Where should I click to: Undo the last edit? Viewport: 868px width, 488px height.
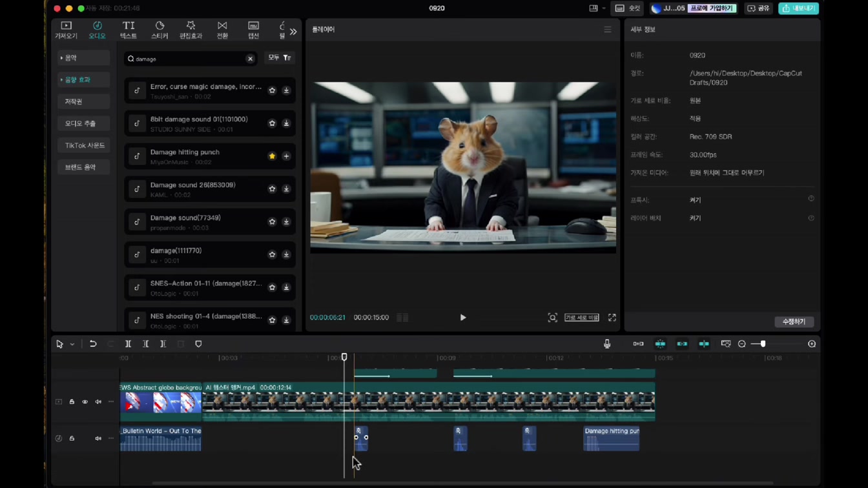coord(93,344)
